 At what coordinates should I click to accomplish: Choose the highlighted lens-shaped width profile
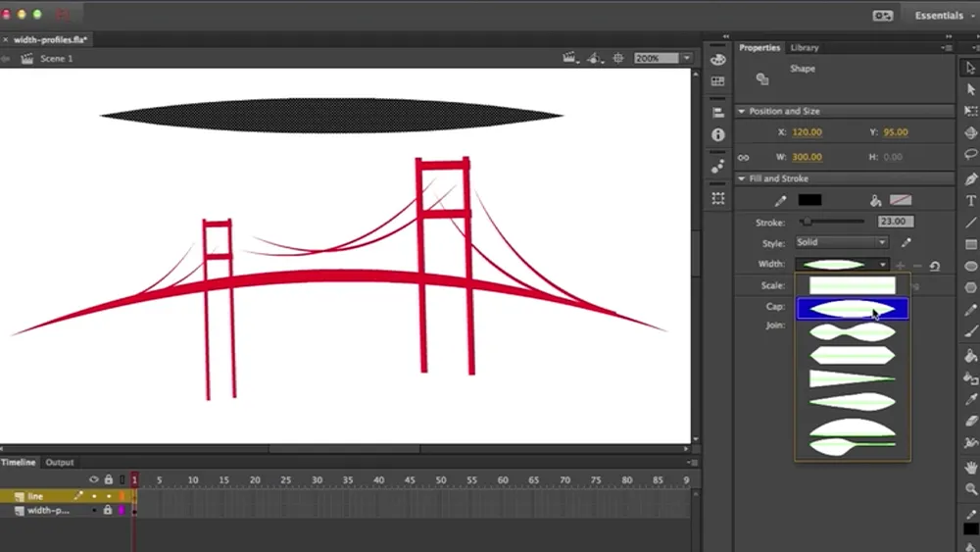[853, 309]
